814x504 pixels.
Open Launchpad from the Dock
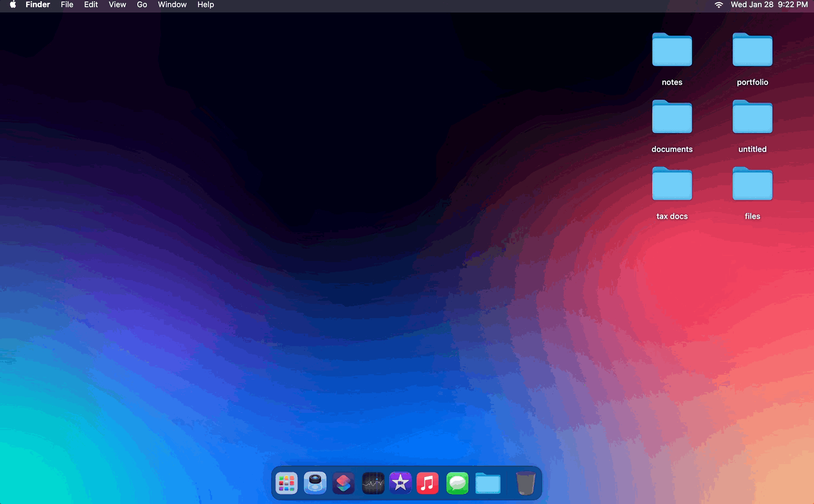(x=287, y=483)
